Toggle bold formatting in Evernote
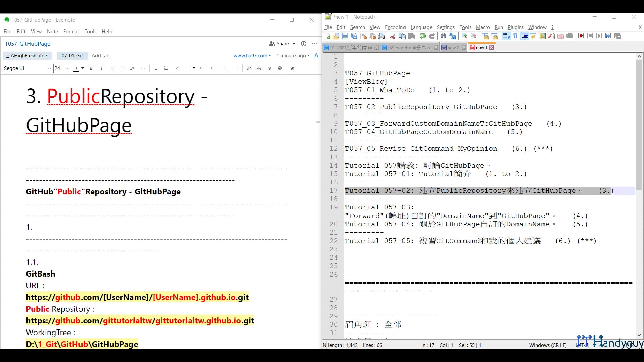 91,68
